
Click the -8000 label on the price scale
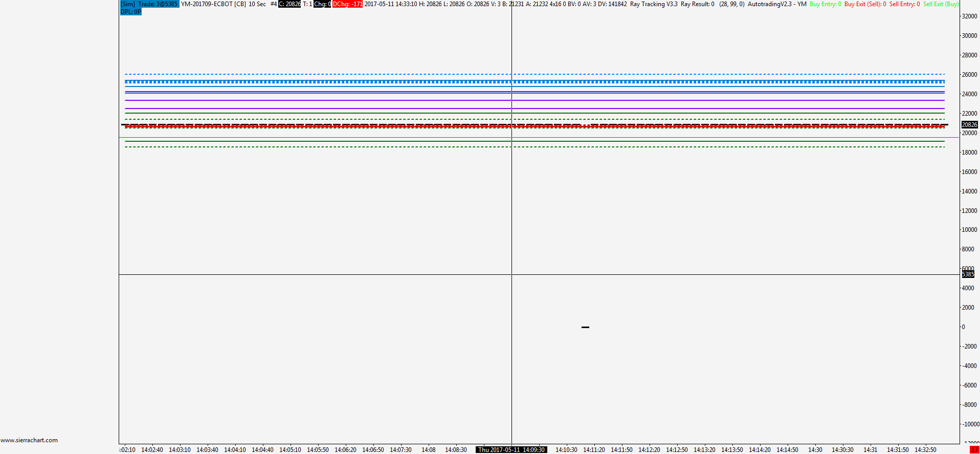pyautogui.click(x=969, y=405)
